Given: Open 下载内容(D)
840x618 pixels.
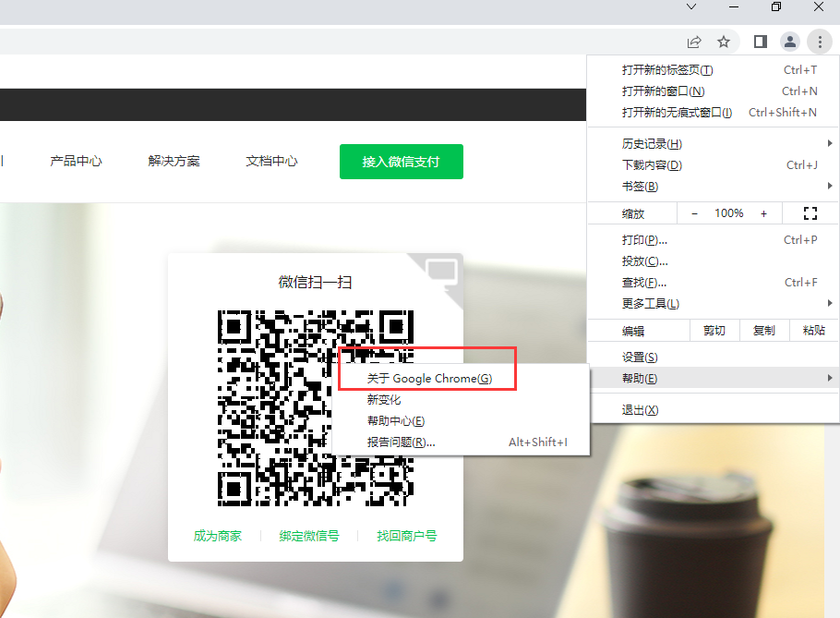Looking at the screenshot, I should 713,165.
